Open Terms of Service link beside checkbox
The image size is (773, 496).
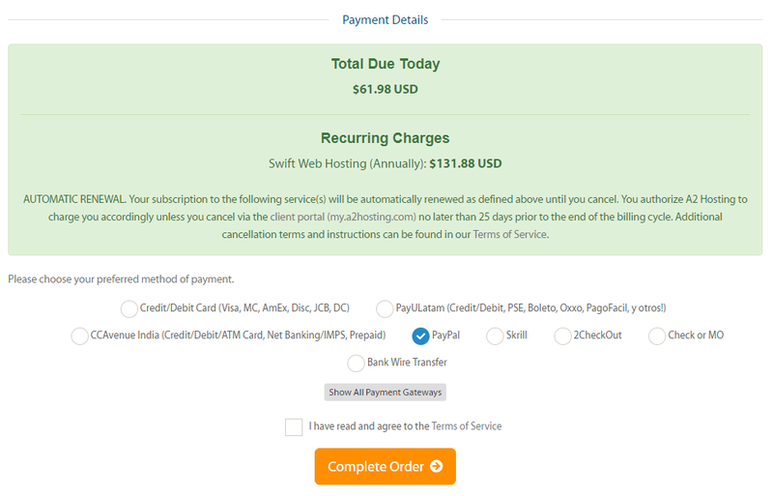466,426
